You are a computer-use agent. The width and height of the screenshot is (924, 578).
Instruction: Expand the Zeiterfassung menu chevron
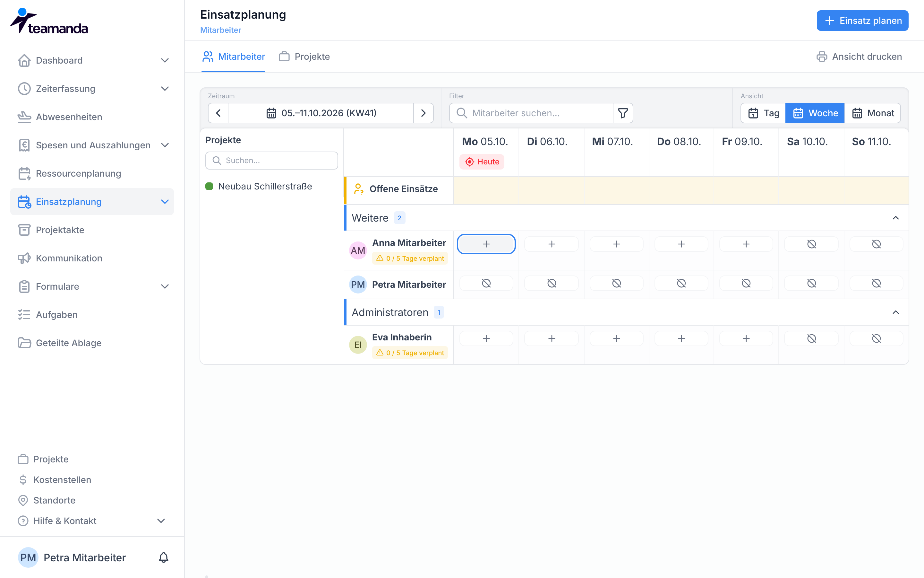pos(165,89)
